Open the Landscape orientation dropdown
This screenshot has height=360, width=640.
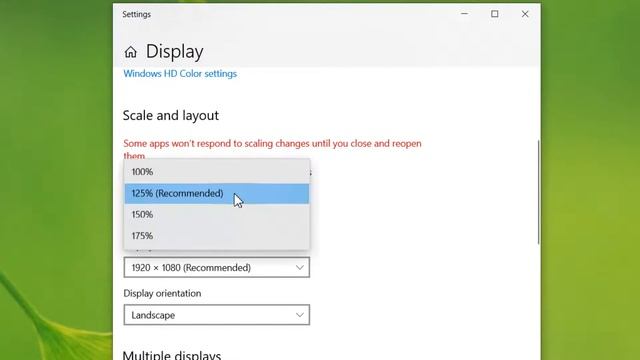[x=217, y=315]
